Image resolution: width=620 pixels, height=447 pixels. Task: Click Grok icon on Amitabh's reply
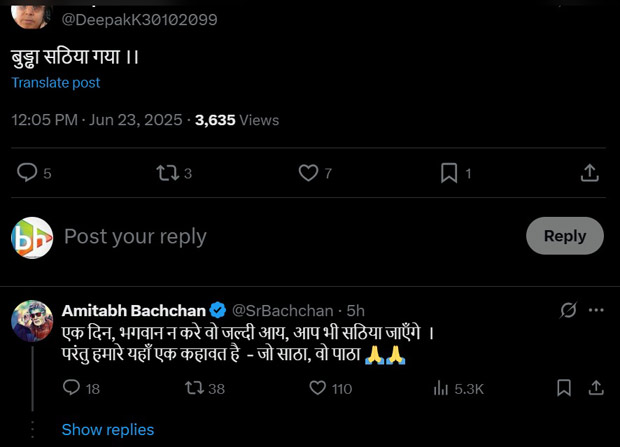(568, 310)
